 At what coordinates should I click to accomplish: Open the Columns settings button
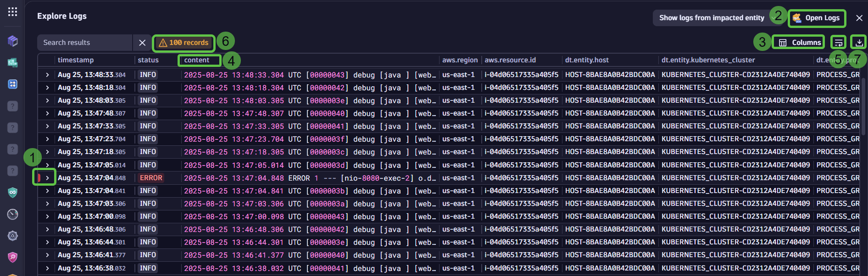click(799, 43)
